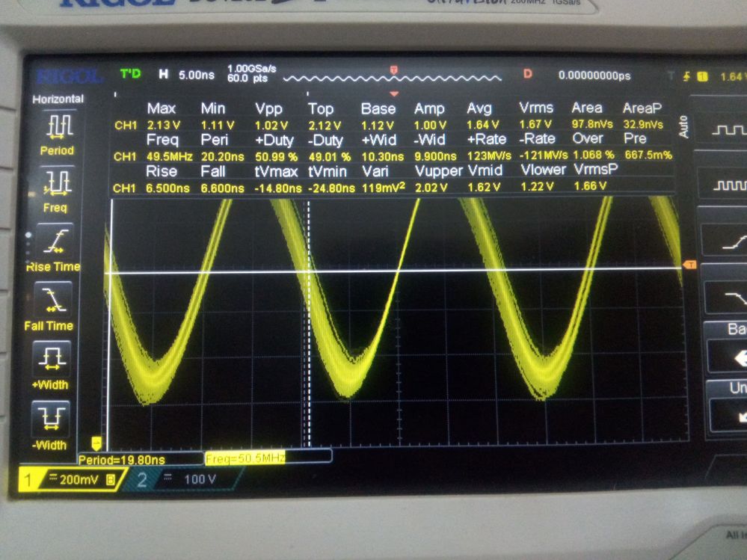Select the Fall Time measurement icon
Image resolution: width=747 pixels, height=560 pixels.
[54, 300]
